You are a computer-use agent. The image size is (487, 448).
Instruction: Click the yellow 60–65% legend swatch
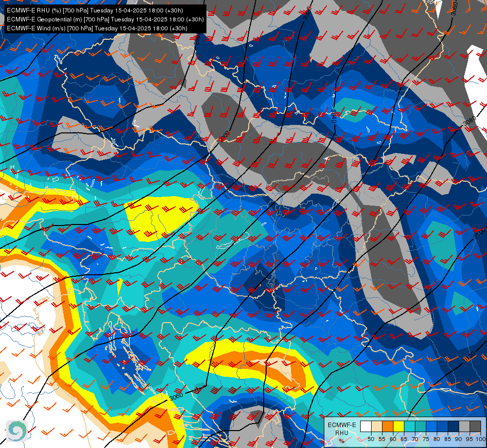(x=398, y=426)
